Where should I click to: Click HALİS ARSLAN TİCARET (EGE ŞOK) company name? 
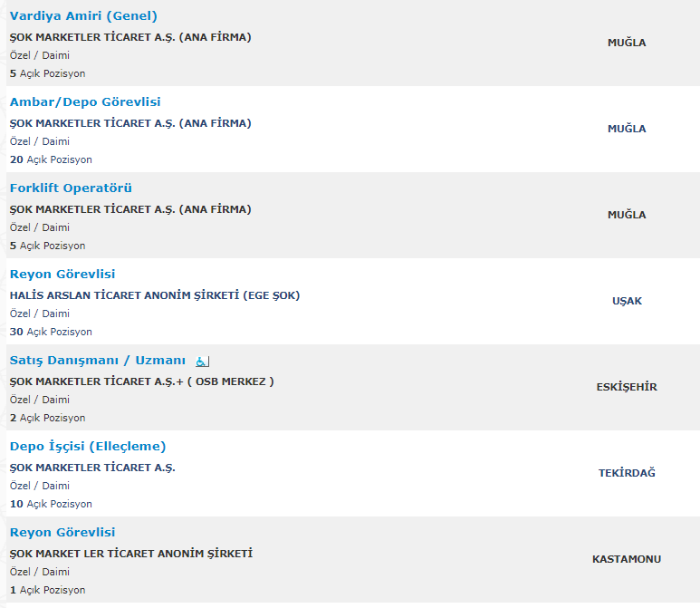click(155, 295)
